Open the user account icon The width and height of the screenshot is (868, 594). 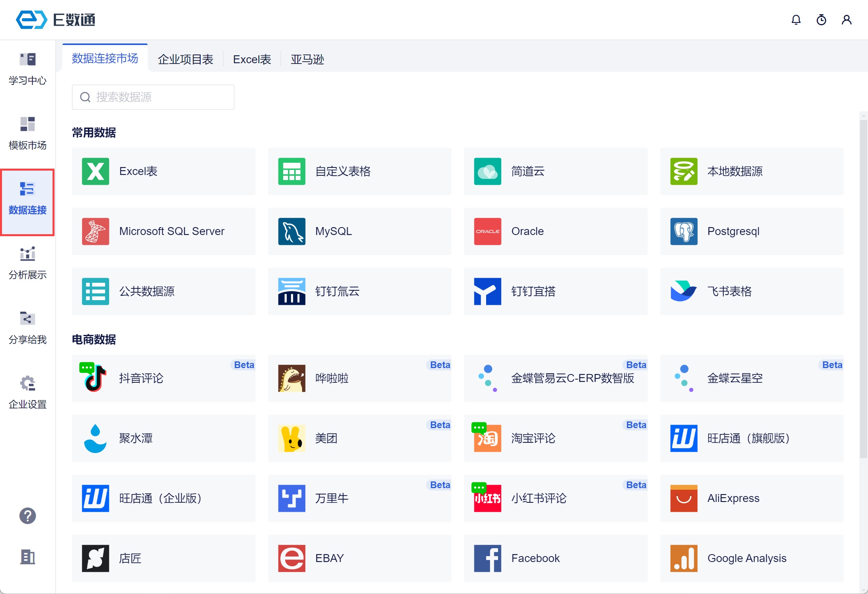[x=846, y=20]
